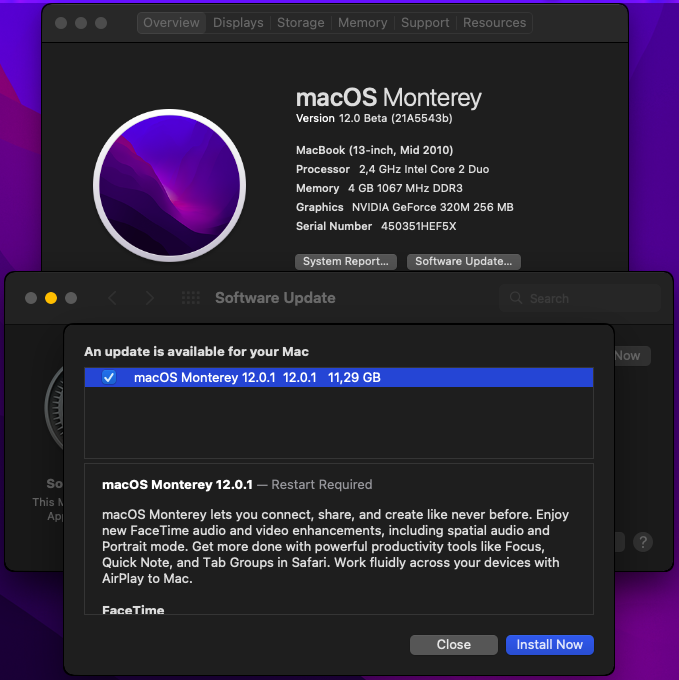Image resolution: width=679 pixels, height=680 pixels.
Task: Open the Resources tab
Action: (494, 23)
